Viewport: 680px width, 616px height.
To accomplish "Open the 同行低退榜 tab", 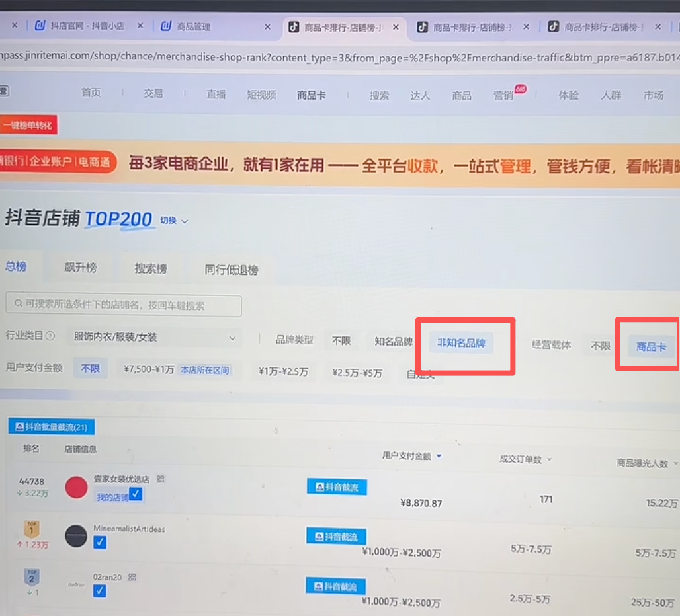I will 232,270.
